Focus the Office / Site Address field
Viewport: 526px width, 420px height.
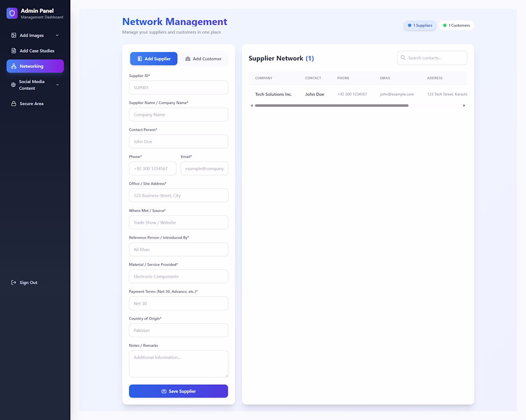point(178,195)
